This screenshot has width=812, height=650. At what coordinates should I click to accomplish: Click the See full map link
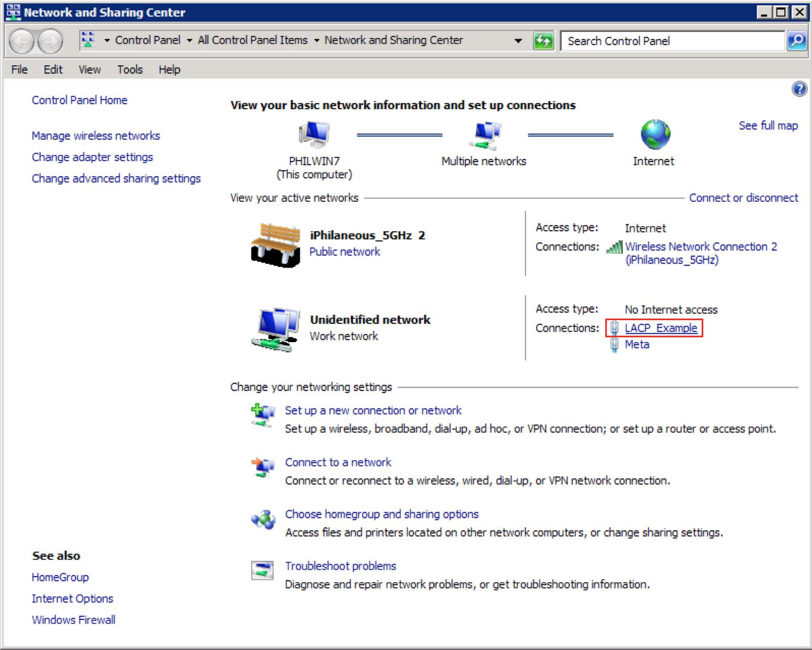click(768, 125)
